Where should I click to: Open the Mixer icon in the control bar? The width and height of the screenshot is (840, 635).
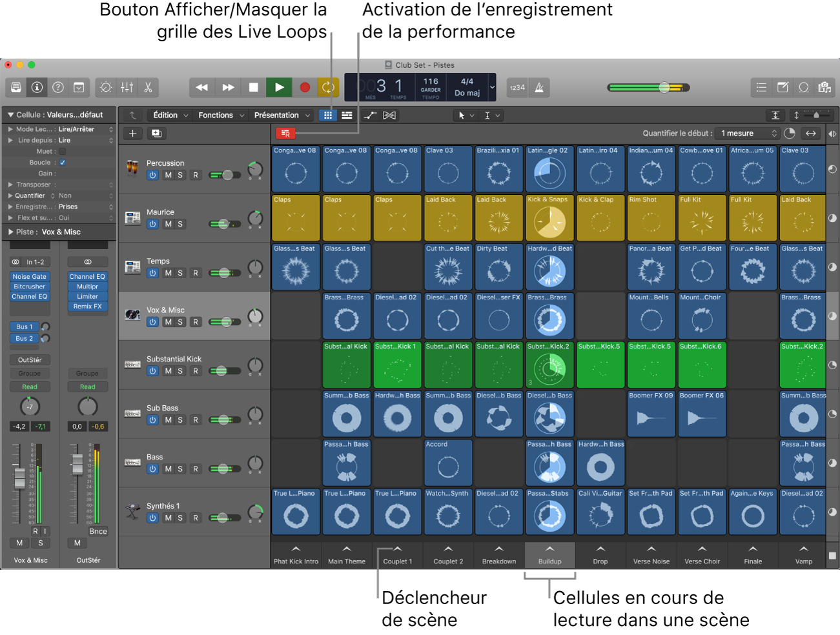pos(127,87)
